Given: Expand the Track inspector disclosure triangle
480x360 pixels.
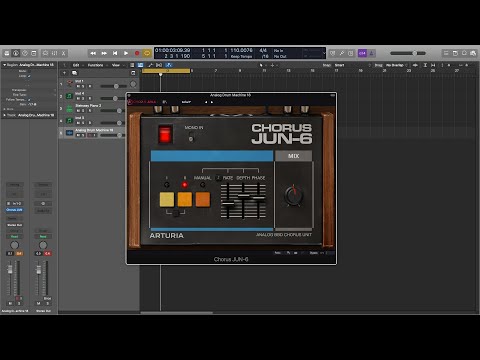Looking at the screenshot, I should pyautogui.click(x=4, y=115).
